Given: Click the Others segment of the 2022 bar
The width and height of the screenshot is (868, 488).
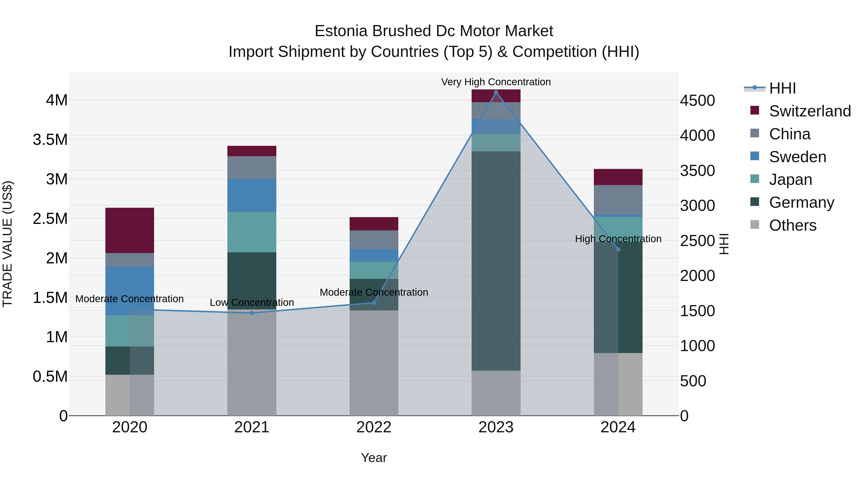Looking at the screenshot, I should click(374, 363).
